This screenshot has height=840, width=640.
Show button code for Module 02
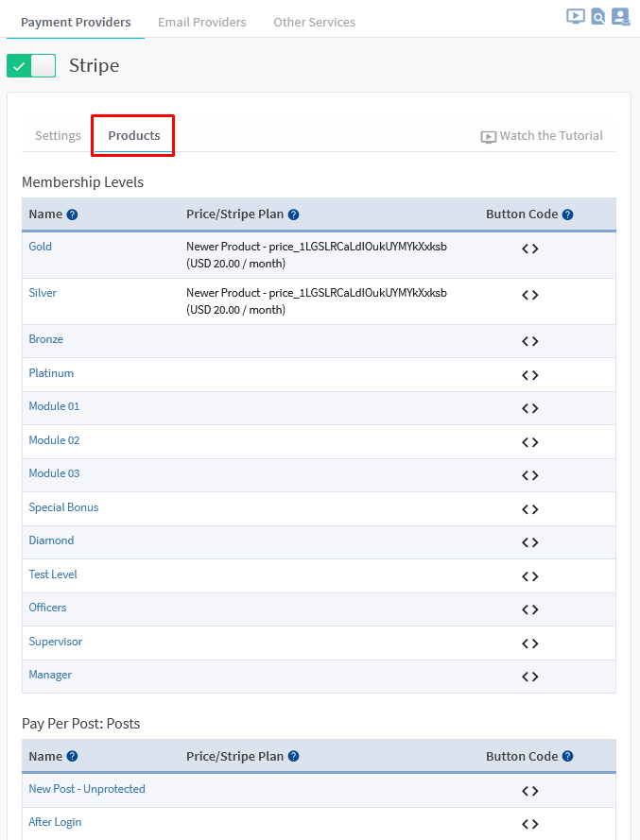[529, 442]
